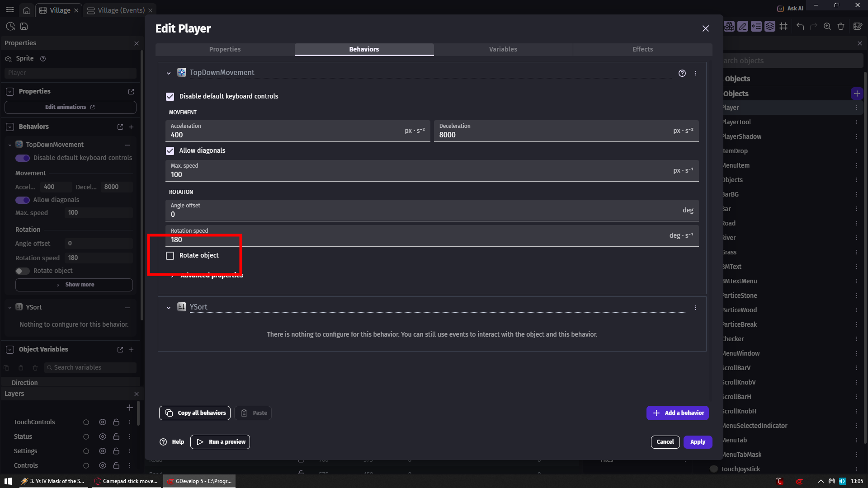Click the home icon in tab bar

pos(27,10)
